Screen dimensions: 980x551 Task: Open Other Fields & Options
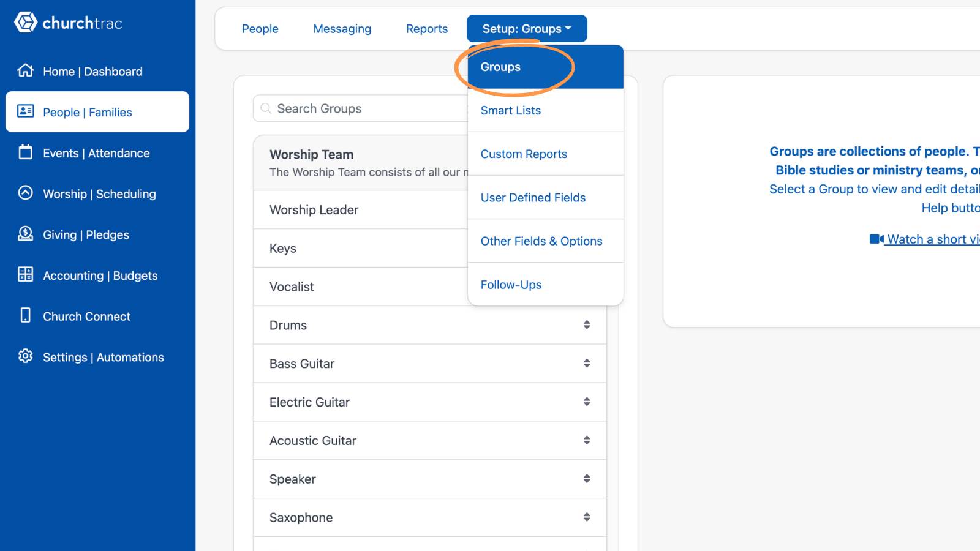(545, 241)
